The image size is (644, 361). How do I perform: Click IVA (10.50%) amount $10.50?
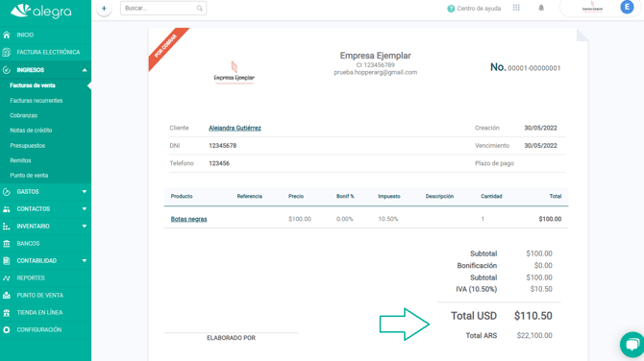tap(541, 289)
